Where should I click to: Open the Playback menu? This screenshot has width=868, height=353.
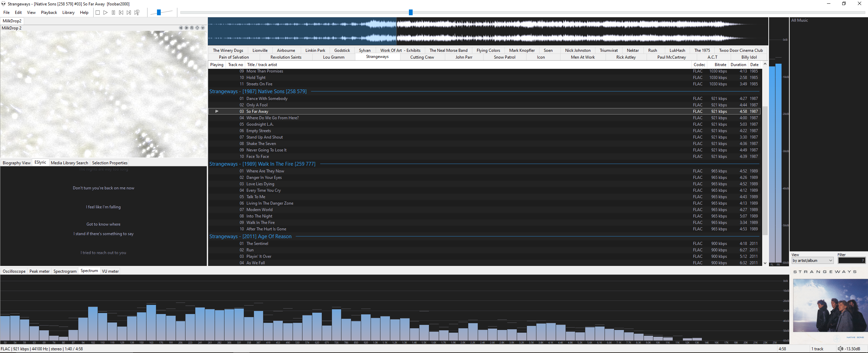[49, 13]
